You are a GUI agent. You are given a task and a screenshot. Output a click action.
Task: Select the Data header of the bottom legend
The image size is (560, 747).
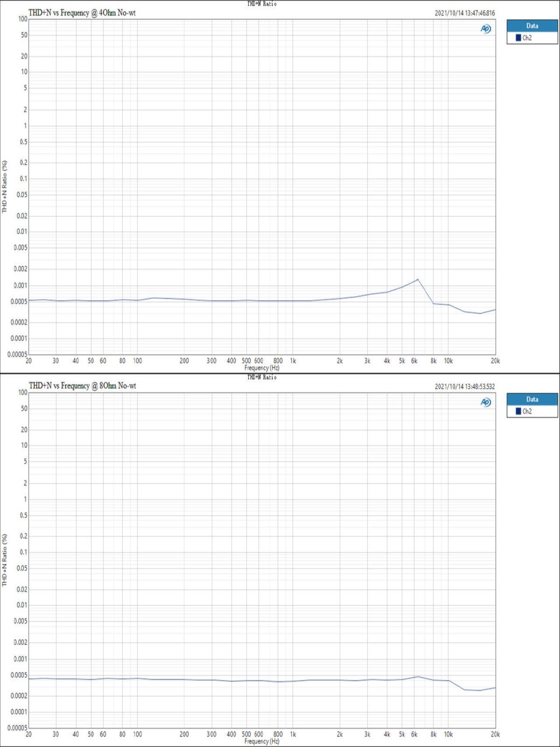(x=532, y=399)
